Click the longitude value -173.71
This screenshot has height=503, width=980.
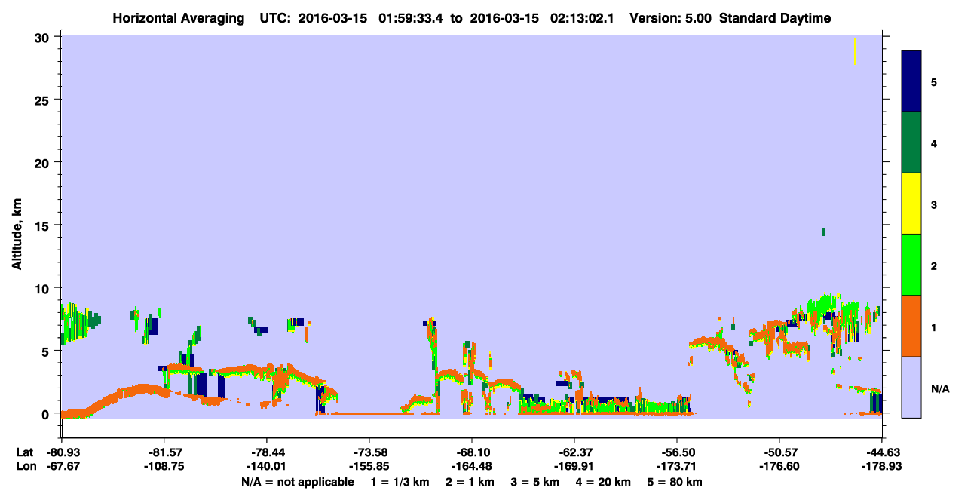tap(677, 466)
